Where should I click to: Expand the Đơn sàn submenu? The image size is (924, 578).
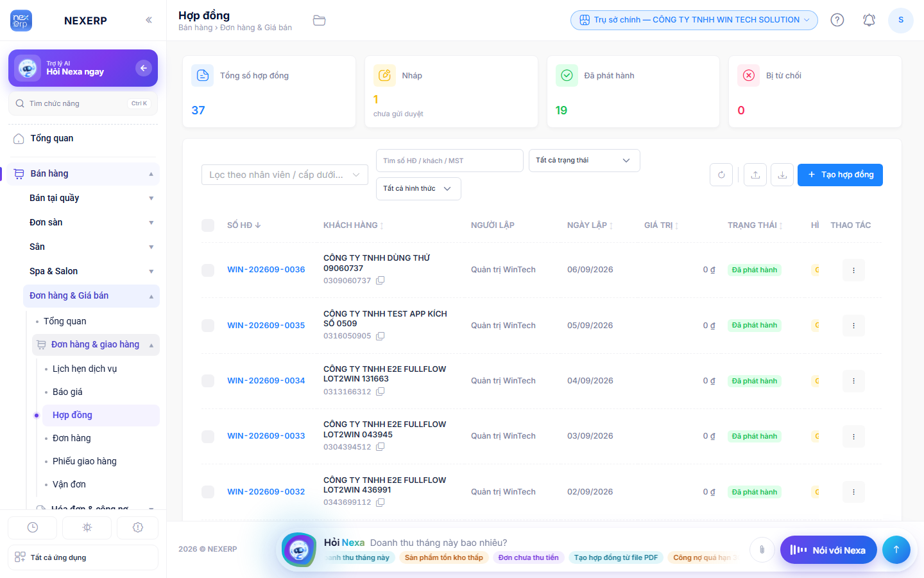coord(91,222)
